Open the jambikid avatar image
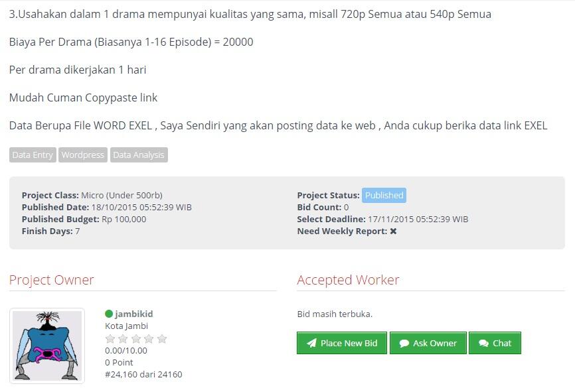Screen dimensions: 575x392 [47, 346]
